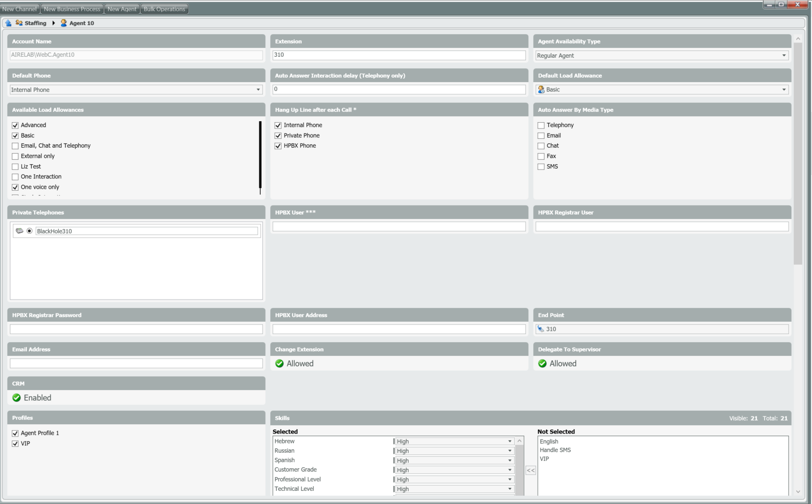Expand the Default Phone dropdown

(x=258, y=90)
